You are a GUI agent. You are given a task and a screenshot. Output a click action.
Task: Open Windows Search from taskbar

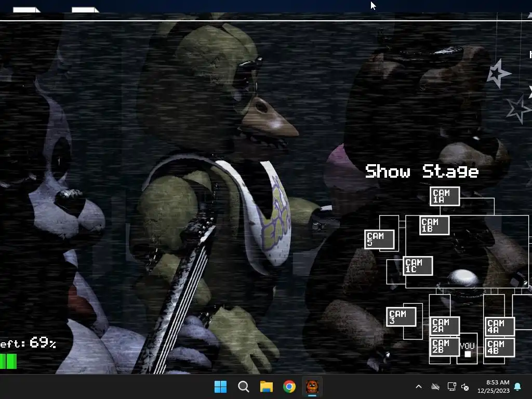click(243, 387)
